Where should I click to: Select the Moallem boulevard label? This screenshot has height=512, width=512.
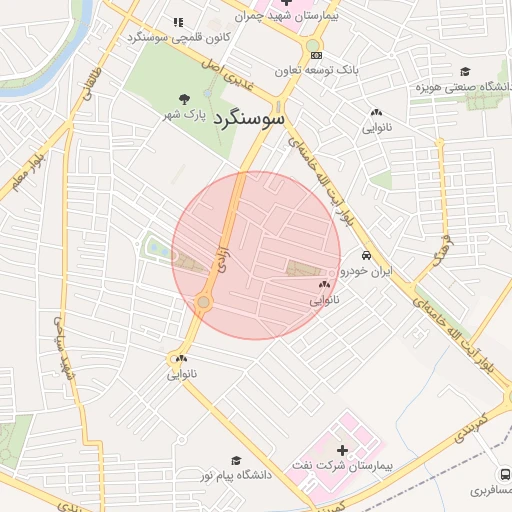coord(28,171)
